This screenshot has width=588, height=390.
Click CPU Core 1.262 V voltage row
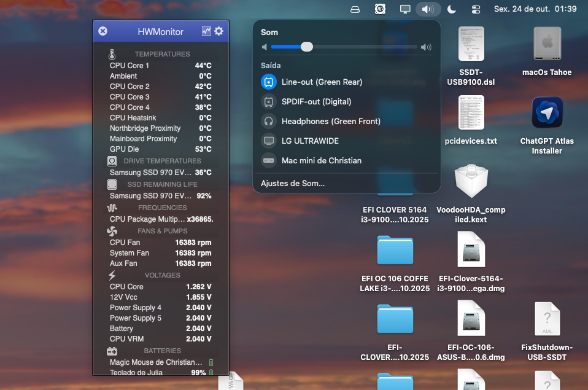[x=160, y=286]
